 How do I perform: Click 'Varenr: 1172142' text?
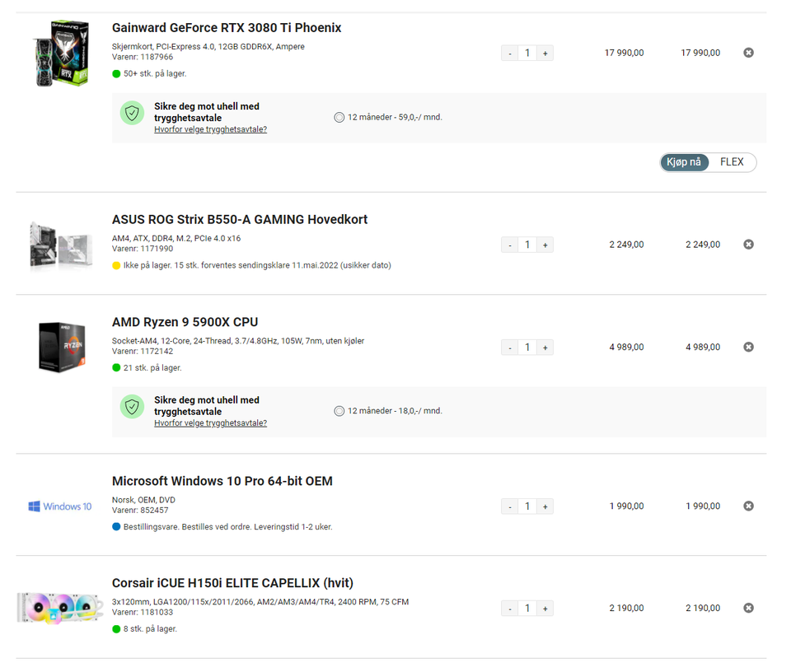pyautogui.click(x=143, y=352)
